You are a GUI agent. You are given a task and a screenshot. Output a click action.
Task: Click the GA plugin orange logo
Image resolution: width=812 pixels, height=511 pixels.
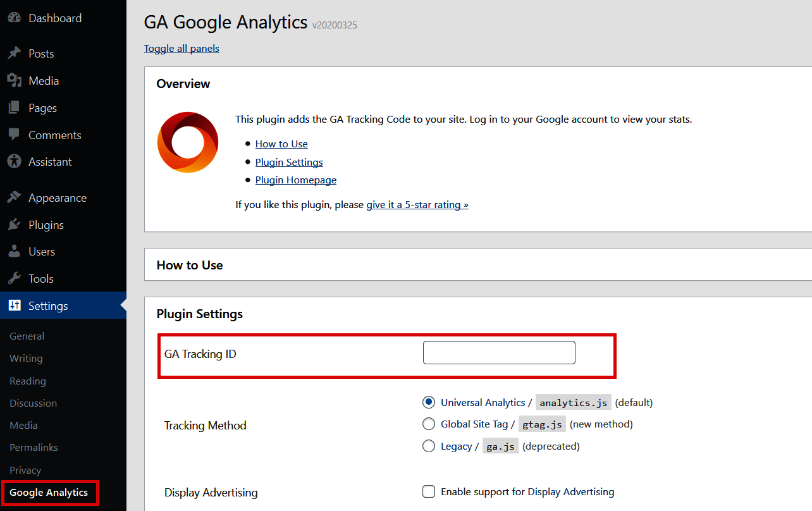[188, 142]
